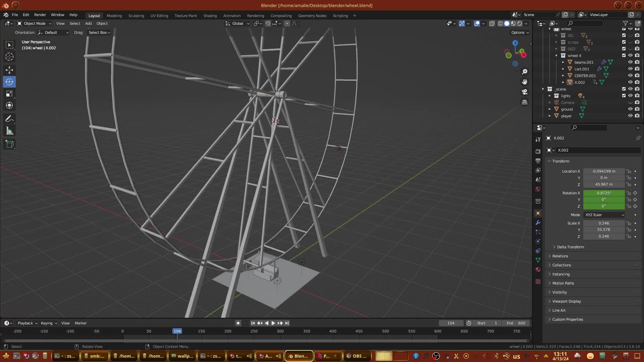Toggle auto keying record button

click(x=238, y=323)
